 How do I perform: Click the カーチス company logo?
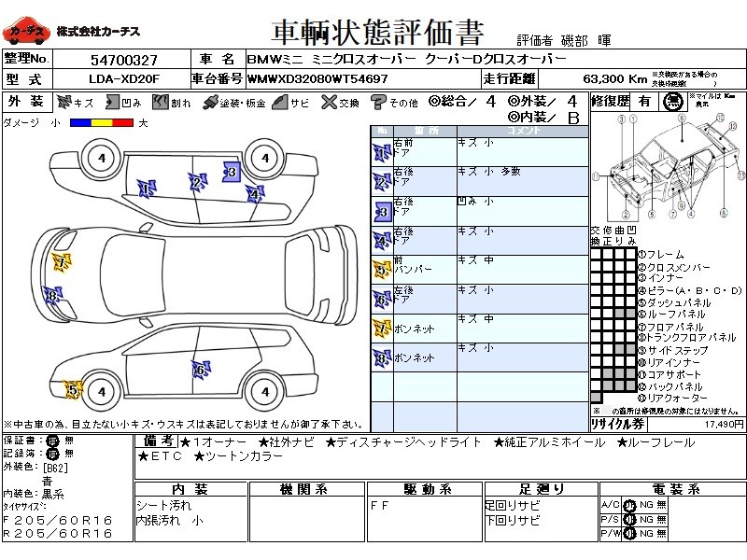26,32
